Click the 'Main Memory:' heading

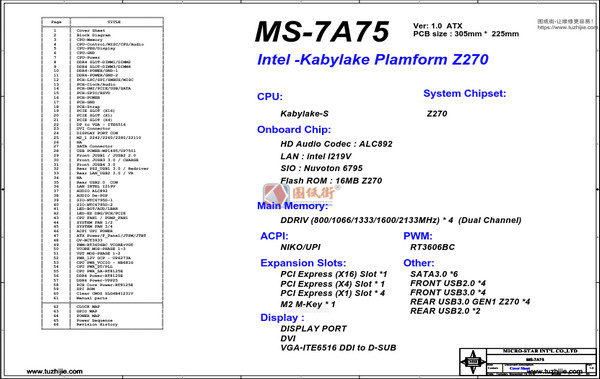pos(292,206)
